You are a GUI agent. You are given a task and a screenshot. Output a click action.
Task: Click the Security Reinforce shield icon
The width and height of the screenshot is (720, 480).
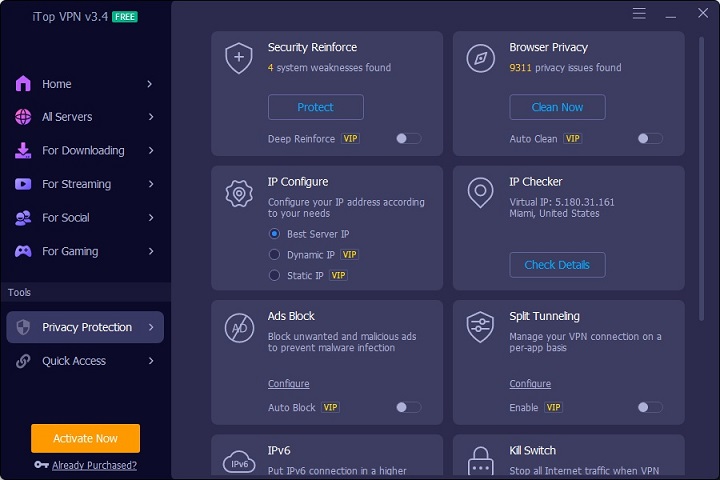[238, 58]
